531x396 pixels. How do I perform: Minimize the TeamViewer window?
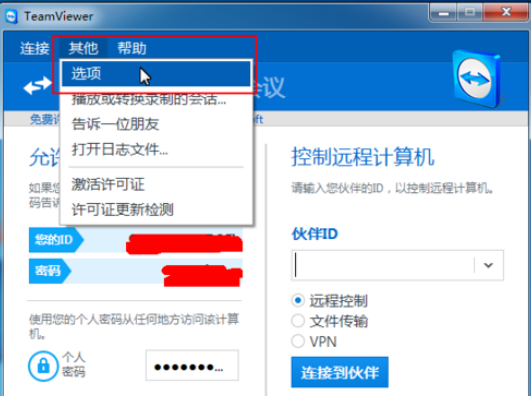point(443,13)
